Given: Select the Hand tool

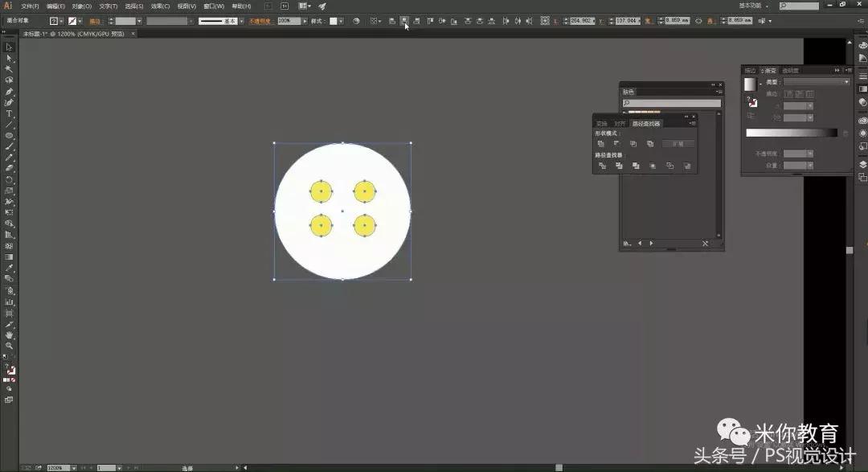Looking at the screenshot, I should pyautogui.click(x=10, y=335).
